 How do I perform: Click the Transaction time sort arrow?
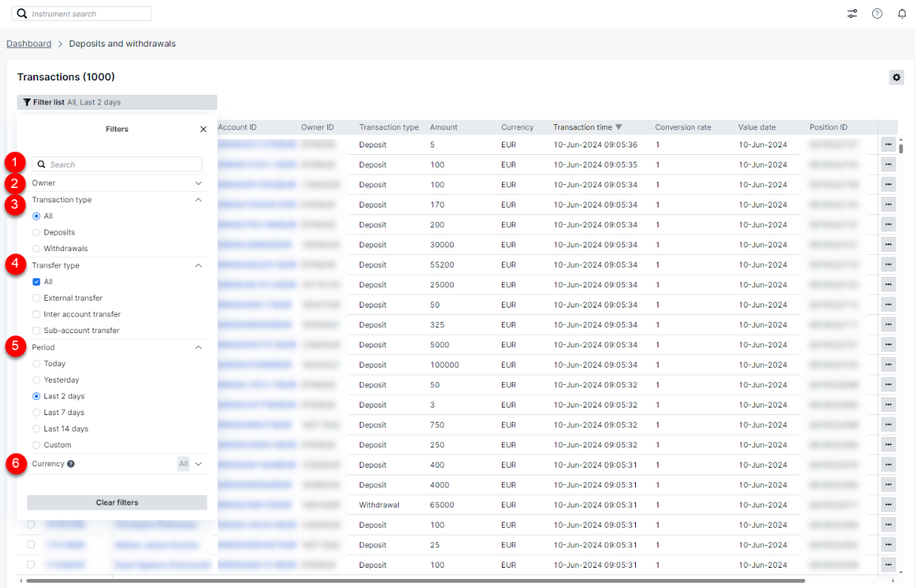[x=619, y=127]
